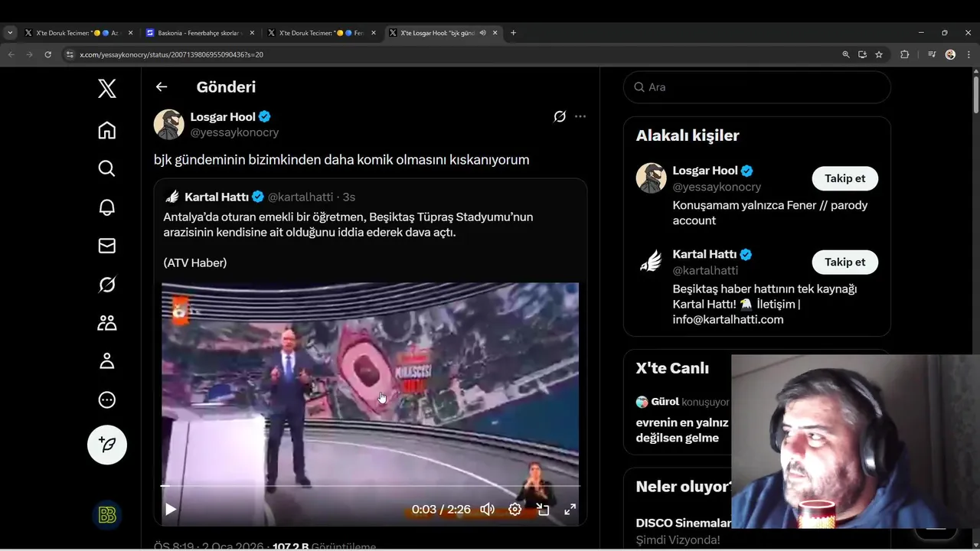Close the Baskonia - Fenerbahçe tab
Viewport: 980px width, 551px height.
[251, 33]
